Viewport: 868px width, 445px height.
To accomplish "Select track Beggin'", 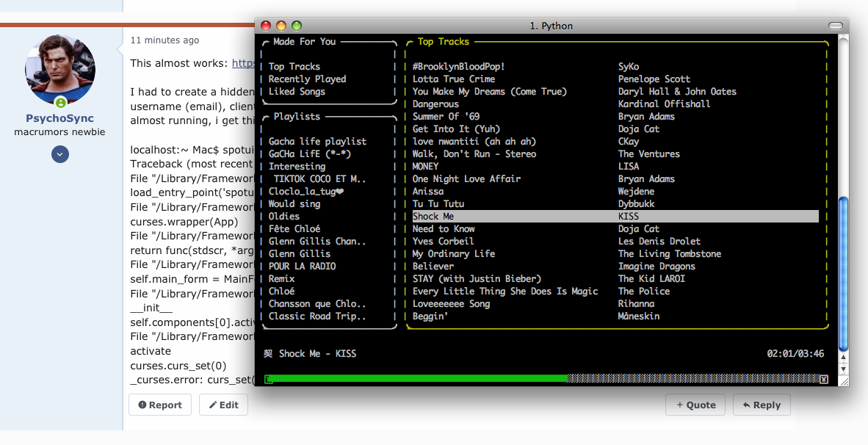I will click(430, 316).
